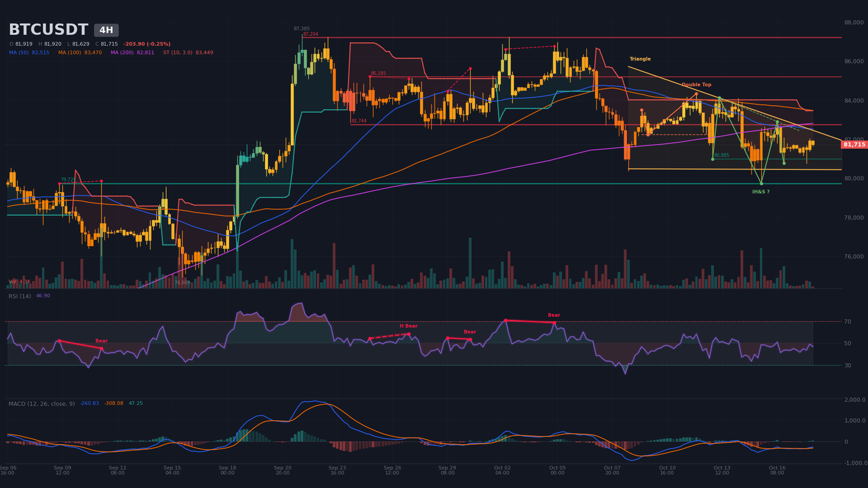Click the current price tag 81,715
This screenshot has height=488, width=868.
coord(854,145)
